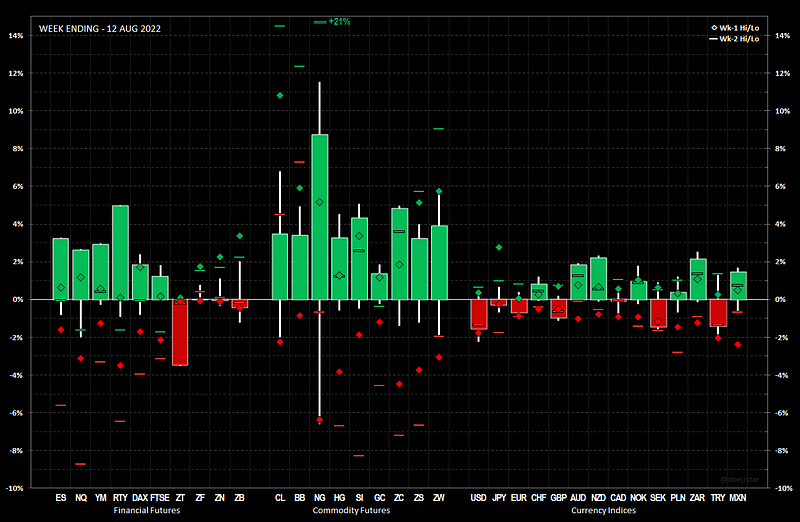Click the red diamond below the NG bar

(320, 420)
